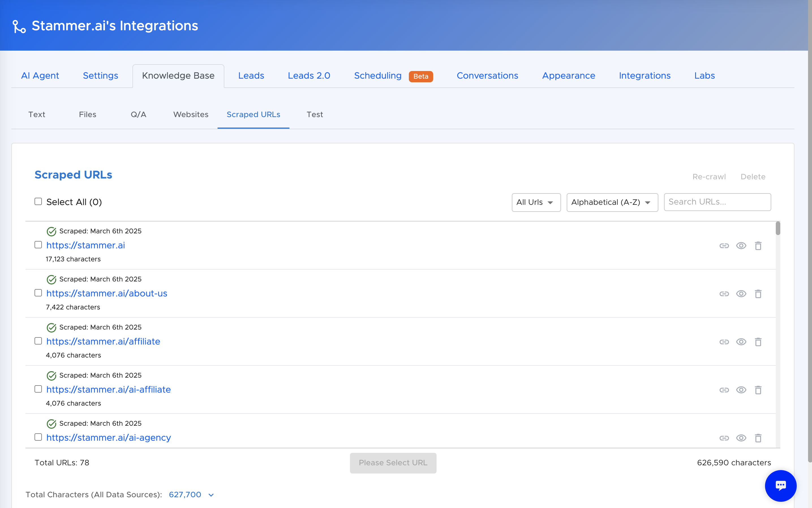Open the All Urls filter dropdown
The height and width of the screenshot is (508, 812).
pyautogui.click(x=536, y=202)
